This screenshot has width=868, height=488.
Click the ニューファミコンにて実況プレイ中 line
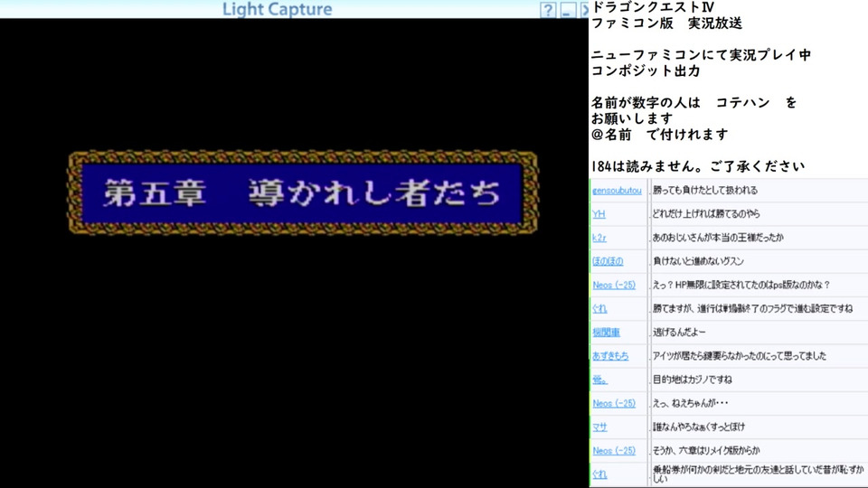tap(702, 55)
